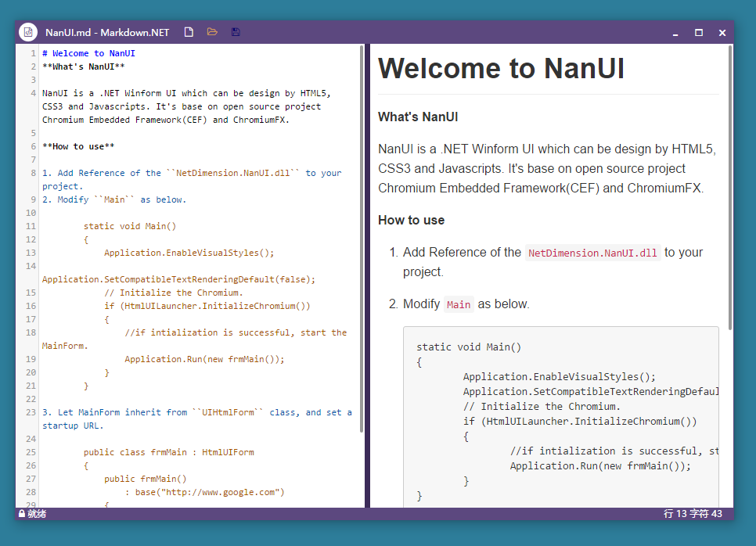Click the Markdown.NET app logo icon

[28, 32]
